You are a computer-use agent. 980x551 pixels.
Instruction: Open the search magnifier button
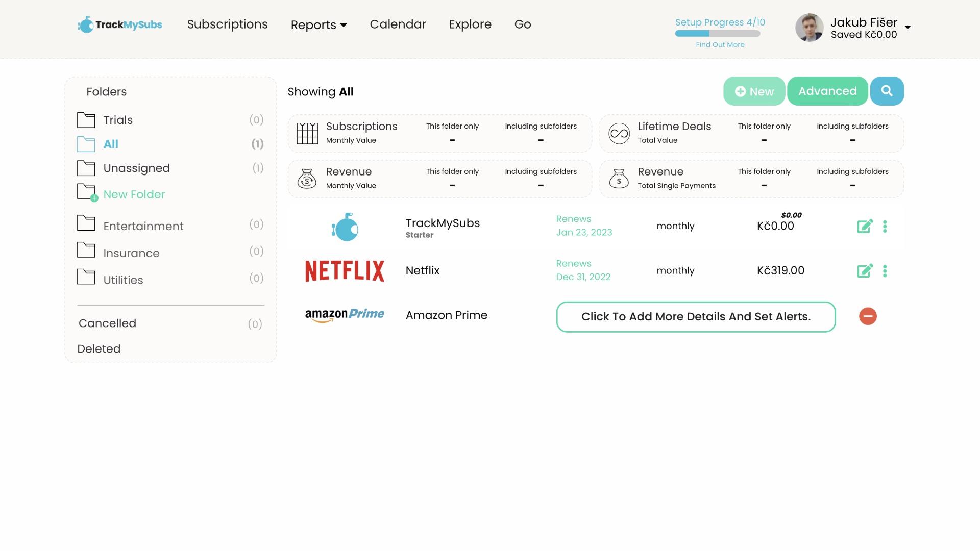coord(887,91)
